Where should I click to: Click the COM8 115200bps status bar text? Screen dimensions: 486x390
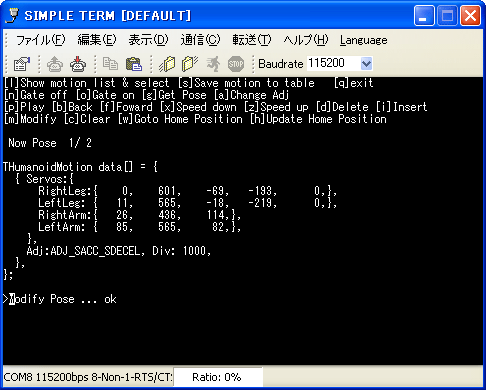point(88,377)
